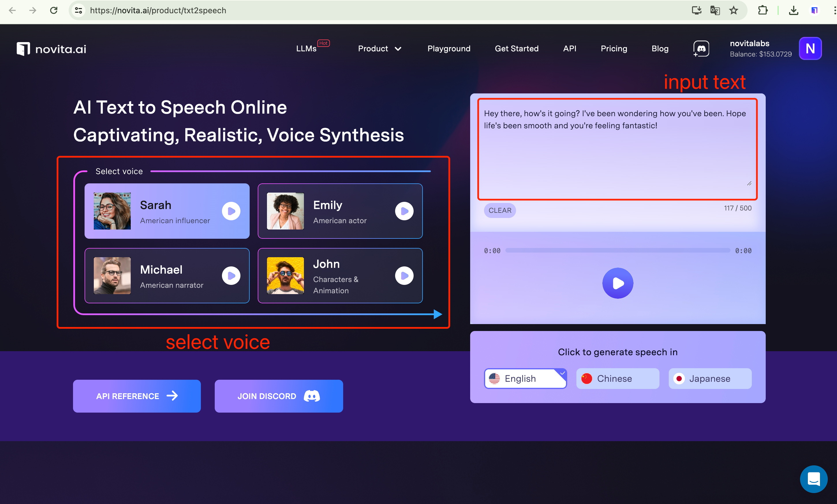Preview Michael narrator voice
Screen dimensions: 837x504
(231, 276)
